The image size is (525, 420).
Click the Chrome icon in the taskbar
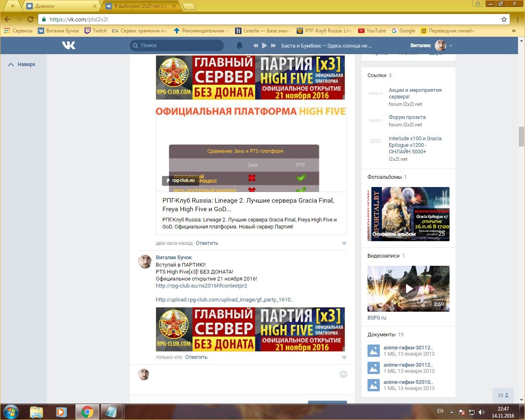[x=87, y=412]
